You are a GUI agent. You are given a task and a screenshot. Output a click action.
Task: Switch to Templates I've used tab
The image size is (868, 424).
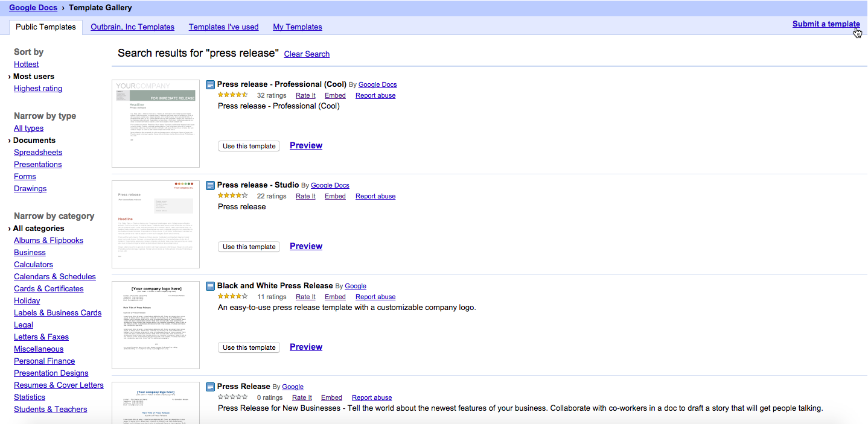(223, 27)
